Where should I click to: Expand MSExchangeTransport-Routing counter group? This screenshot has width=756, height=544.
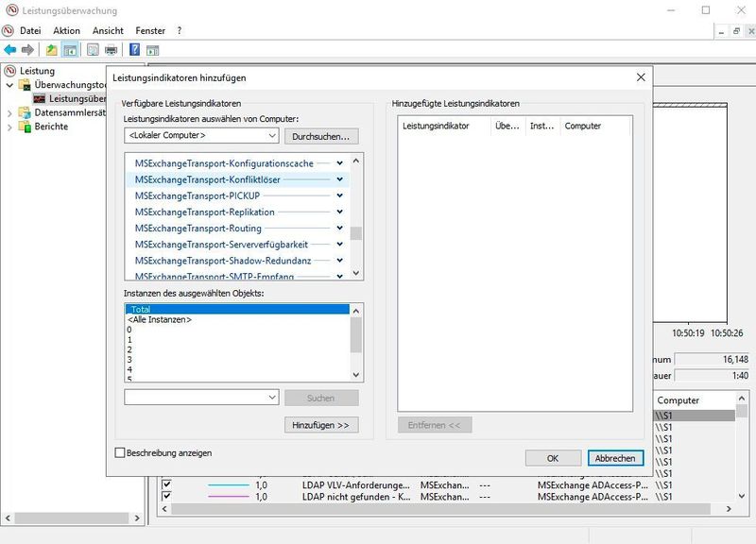(x=340, y=228)
